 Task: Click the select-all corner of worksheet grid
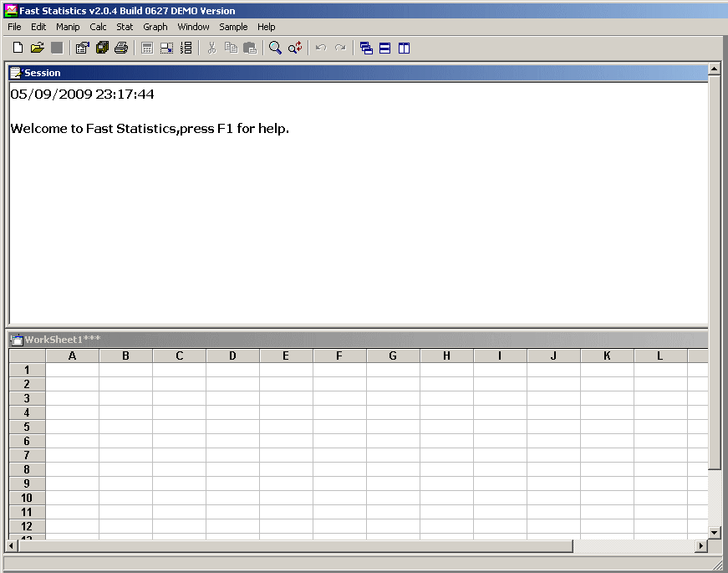27,356
